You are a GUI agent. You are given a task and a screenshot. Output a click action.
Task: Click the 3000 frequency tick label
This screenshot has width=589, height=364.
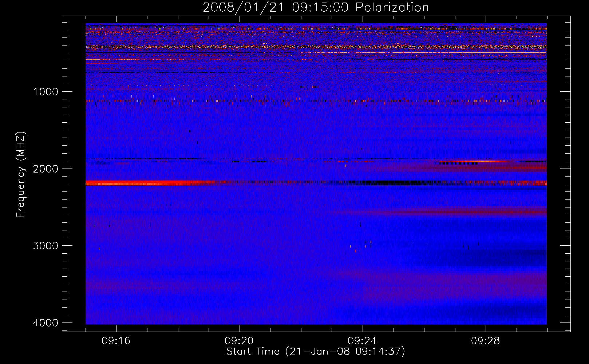click(x=46, y=246)
